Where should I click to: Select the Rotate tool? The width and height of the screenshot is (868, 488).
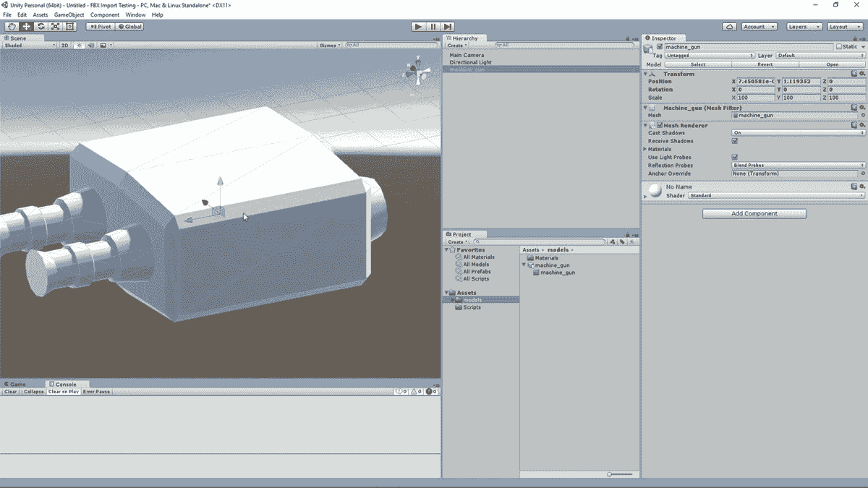41,26
